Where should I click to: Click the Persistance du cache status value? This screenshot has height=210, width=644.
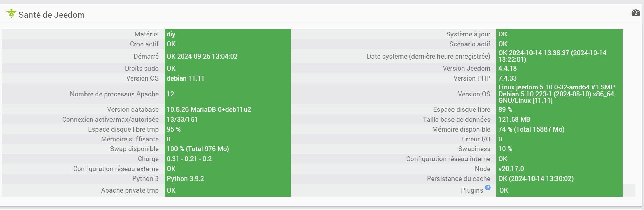pyautogui.click(x=536, y=178)
